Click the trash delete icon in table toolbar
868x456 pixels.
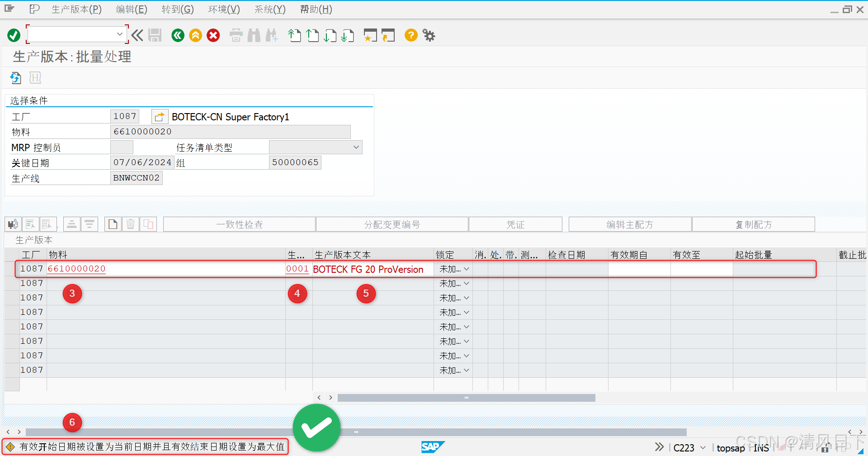tap(130, 224)
